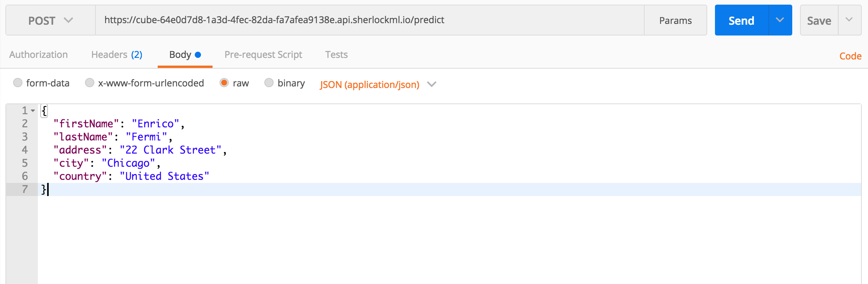Expand the Save options dropdown arrow

(x=849, y=20)
